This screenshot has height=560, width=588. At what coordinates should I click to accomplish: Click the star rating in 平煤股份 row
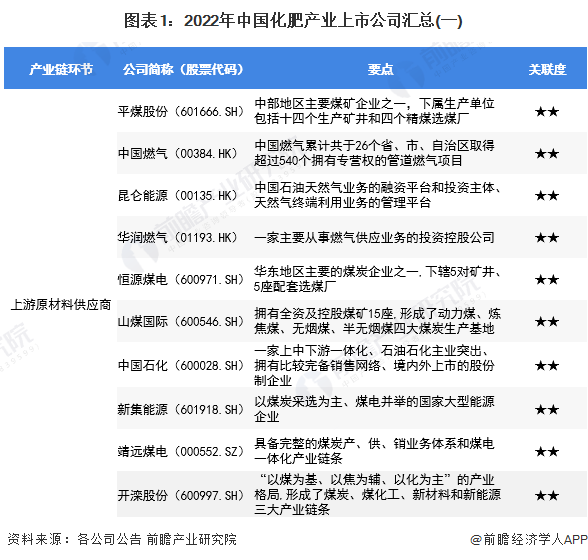tap(547, 111)
